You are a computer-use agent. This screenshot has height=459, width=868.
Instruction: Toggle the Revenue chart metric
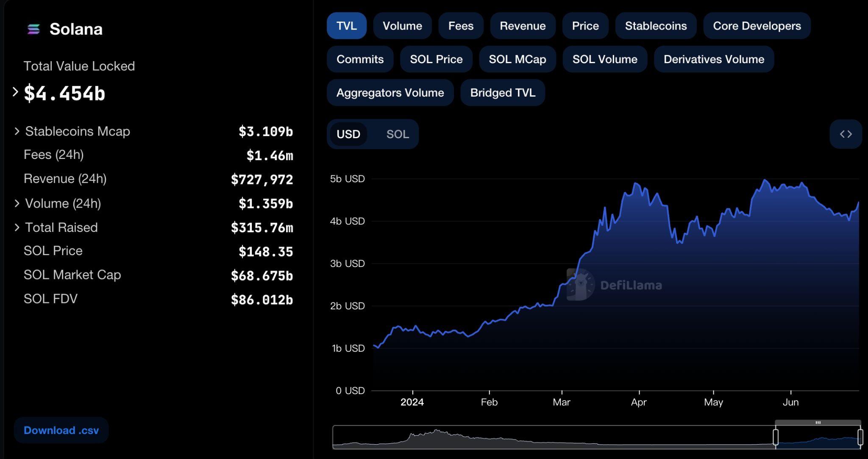pos(523,26)
